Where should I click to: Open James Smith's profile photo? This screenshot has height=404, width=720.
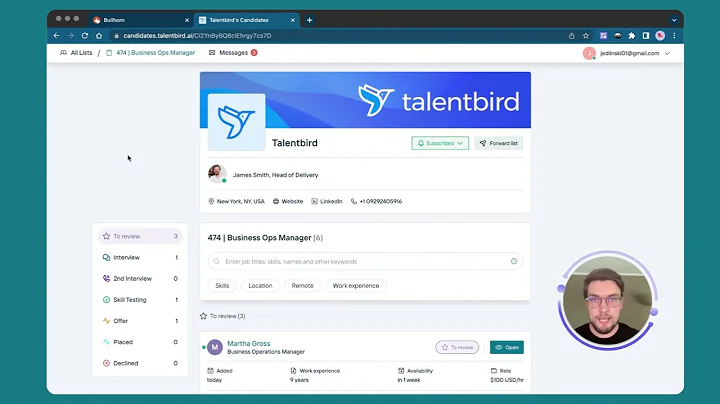pyautogui.click(x=217, y=174)
